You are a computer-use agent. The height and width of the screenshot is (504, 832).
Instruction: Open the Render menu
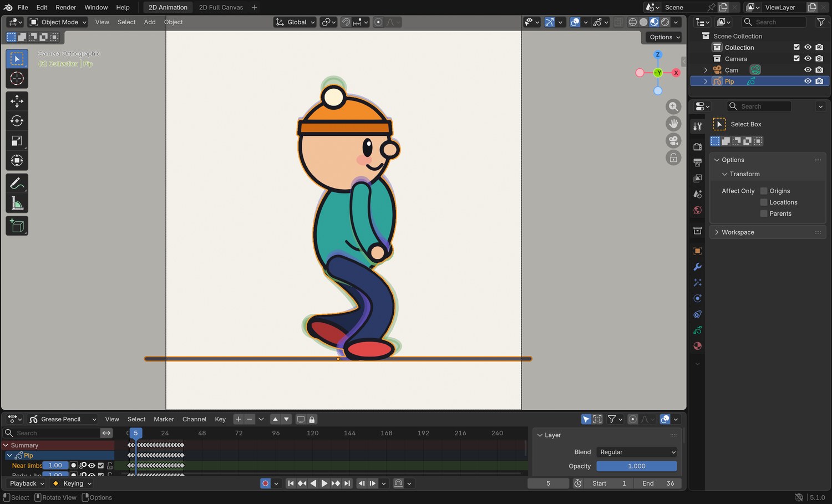(66, 7)
